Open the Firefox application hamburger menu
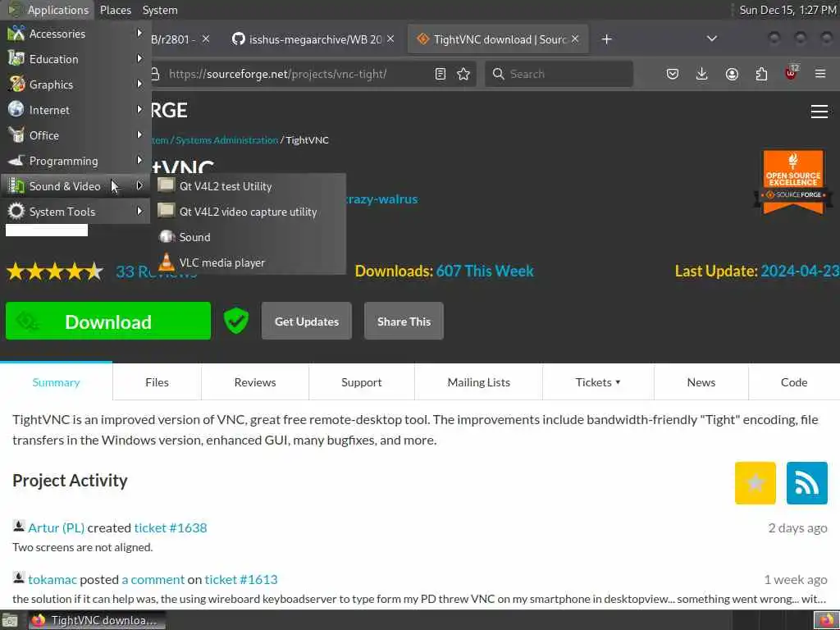This screenshot has height=630, width=840. coord(820,74)
